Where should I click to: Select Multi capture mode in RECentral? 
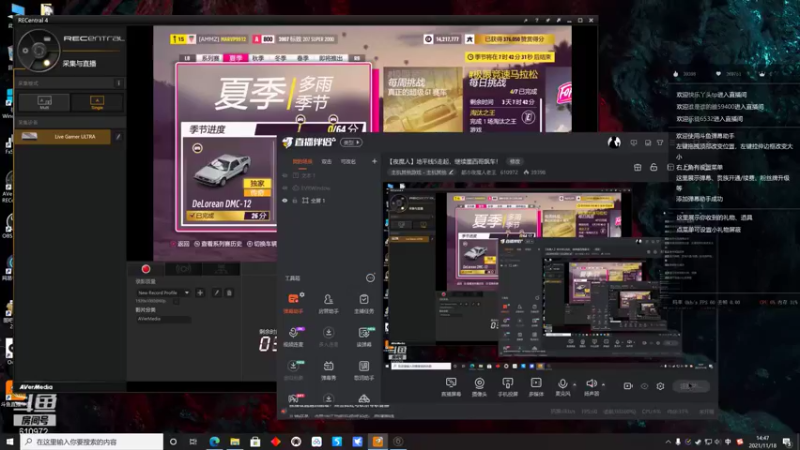point(44,102)
